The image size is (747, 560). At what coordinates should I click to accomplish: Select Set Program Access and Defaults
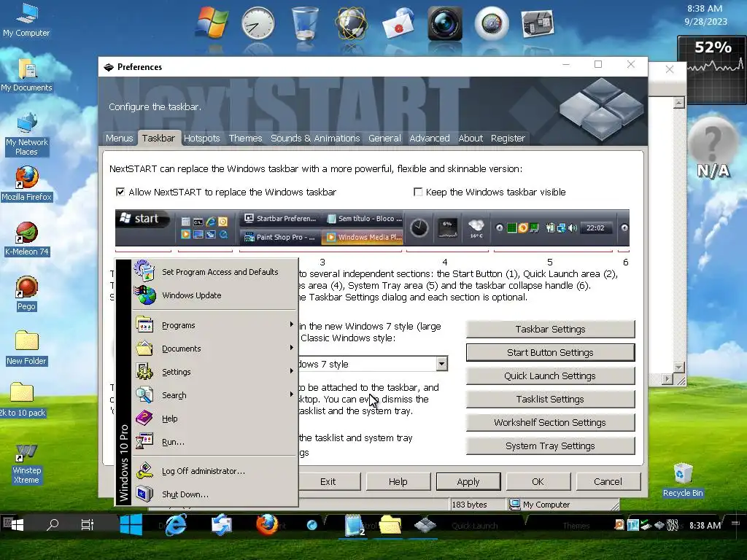coord(214,272)
